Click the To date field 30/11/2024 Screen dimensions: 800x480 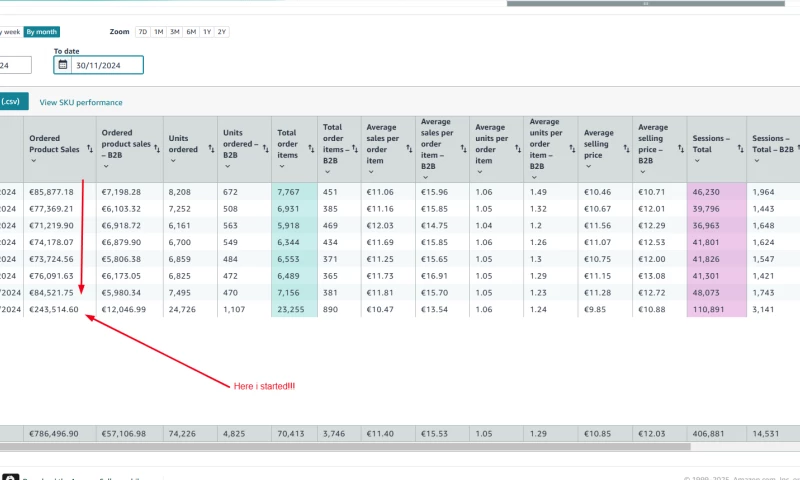(98, 65)
